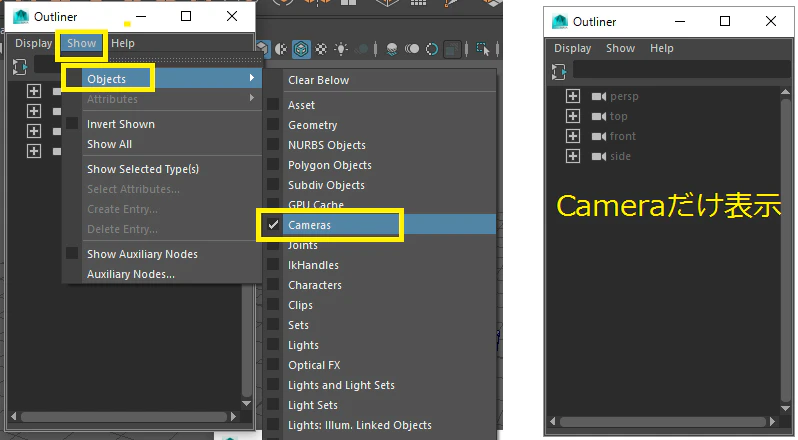Expand side camera node in right Outliner
The height and width of the screenshot is (440, 798).
click(573, 156)
